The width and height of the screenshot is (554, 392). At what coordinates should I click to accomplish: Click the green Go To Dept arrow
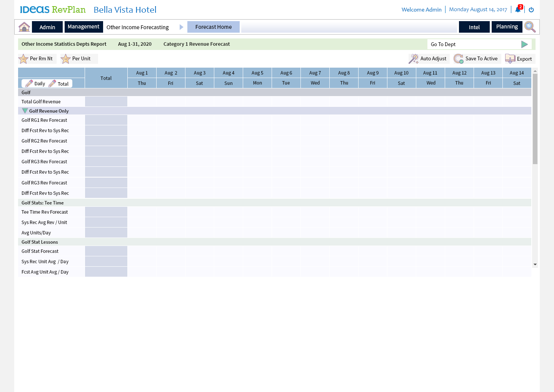[524, 44]
